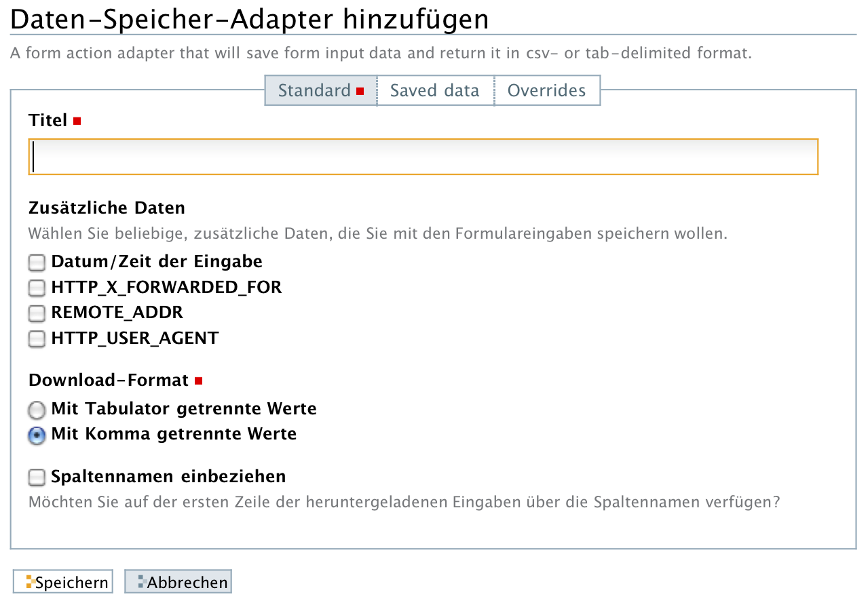Choose Mit Komma getrennte Werte
This screenshot has width=868, height=605.
pos(37,435)
